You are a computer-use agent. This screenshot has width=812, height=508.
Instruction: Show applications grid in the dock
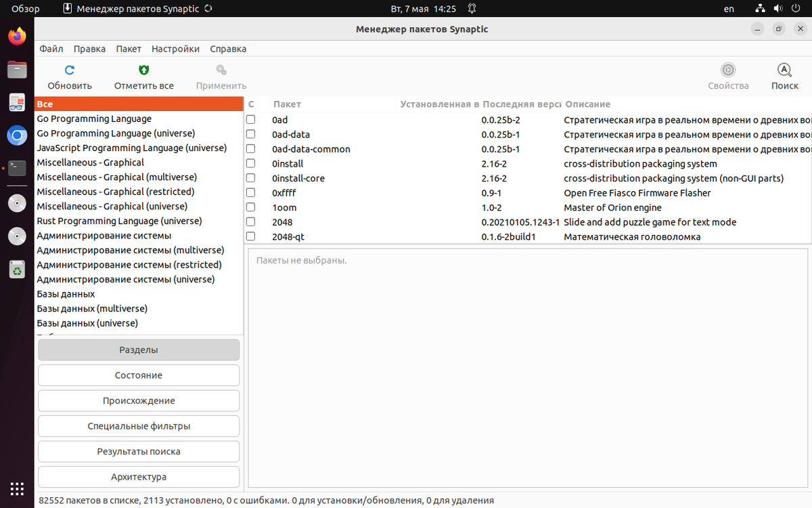(17, 488)
